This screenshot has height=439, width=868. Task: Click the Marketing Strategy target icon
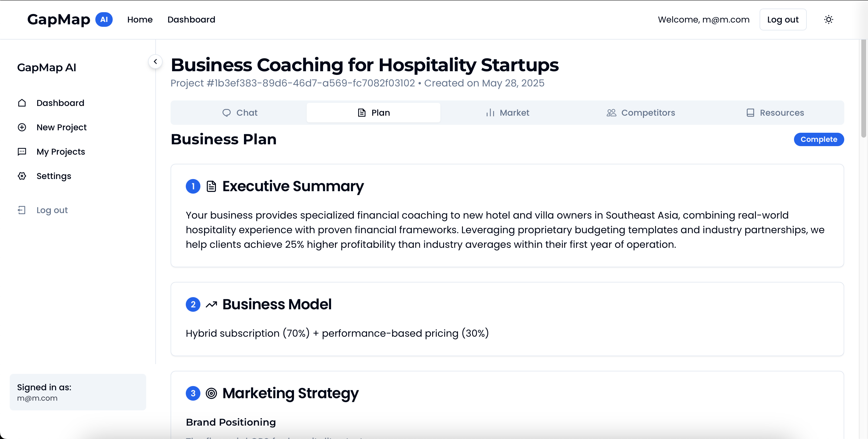(x=211, y=393)
